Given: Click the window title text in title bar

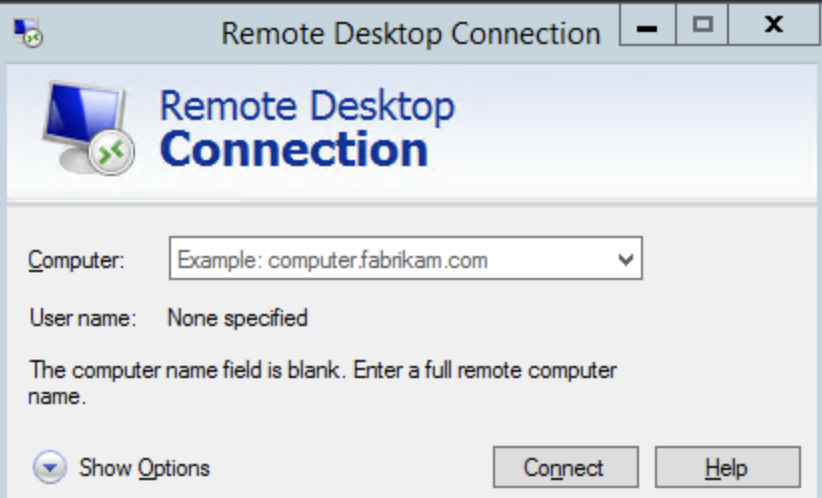Looking at the screenshot, I should (410, 32).
